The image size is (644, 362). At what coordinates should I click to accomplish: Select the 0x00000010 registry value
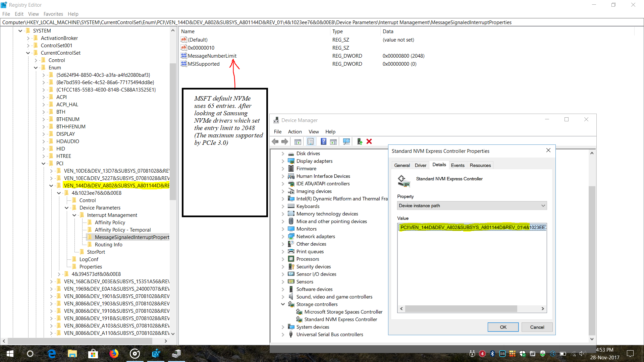coord(201,48)
